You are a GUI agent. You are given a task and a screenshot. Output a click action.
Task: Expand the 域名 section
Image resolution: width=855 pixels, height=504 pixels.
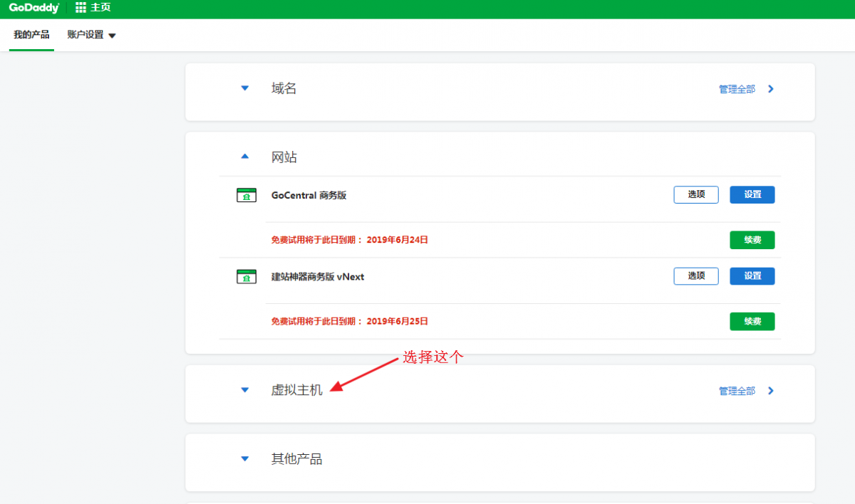pyautogui.click(x=244, y=88)
